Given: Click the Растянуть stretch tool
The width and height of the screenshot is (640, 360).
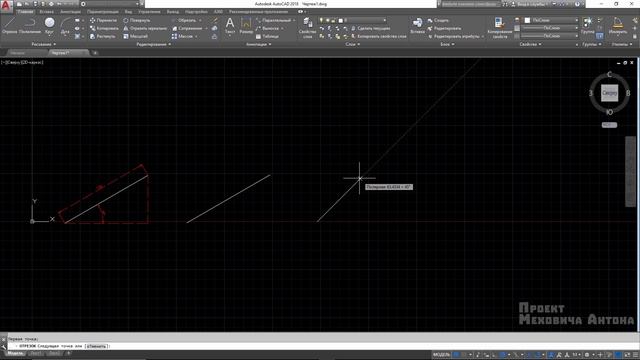Looking at the screenshot, I should [x=102, y=36].
